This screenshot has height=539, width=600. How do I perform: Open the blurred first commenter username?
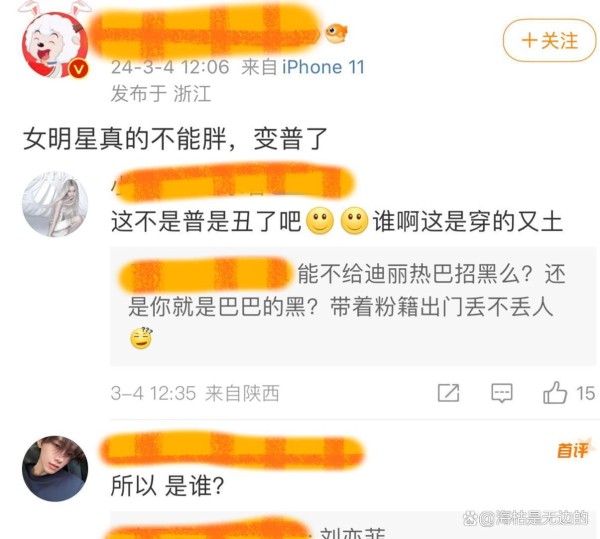click(x=233, y=183)
